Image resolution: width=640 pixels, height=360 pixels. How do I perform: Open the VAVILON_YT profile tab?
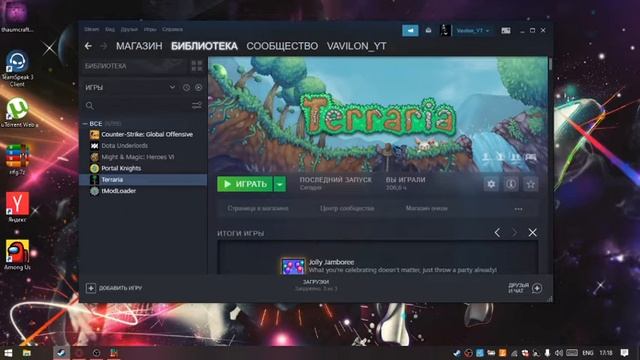point(356,46)
